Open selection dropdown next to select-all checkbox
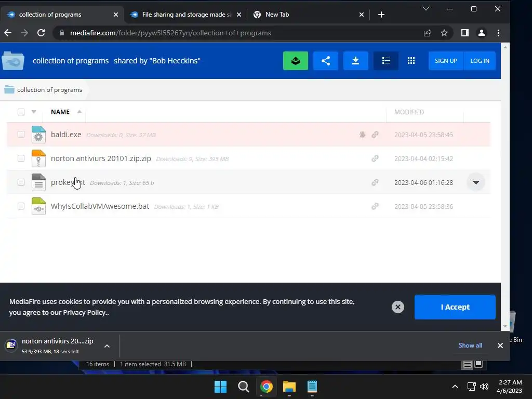The width and height of the screenshot is (532, 399). click(x=34, y=112)
